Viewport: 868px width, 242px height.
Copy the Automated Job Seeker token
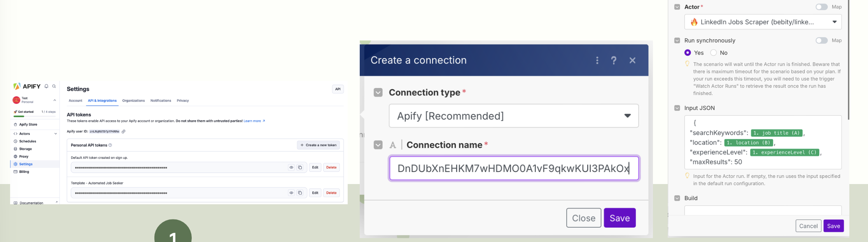pos(300,193)
